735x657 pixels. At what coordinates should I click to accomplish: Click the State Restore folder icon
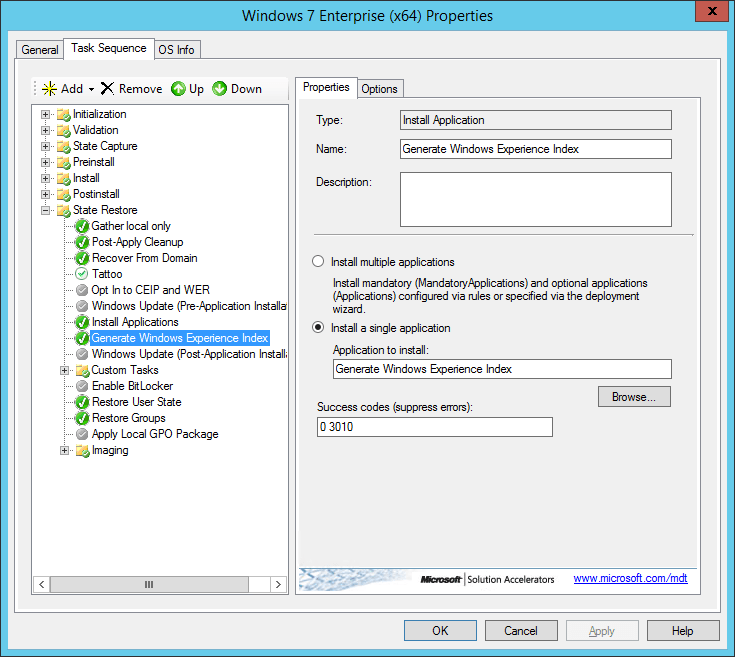[x=63, y=210]
